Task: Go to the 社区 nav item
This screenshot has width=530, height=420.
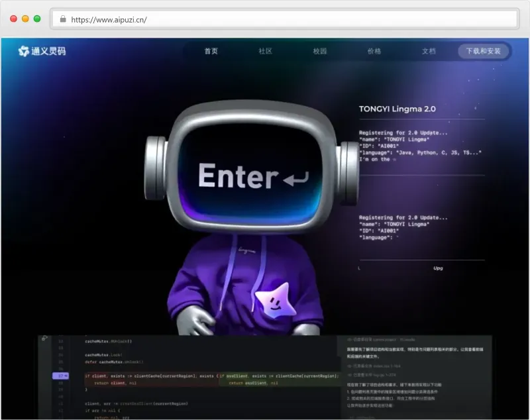Action: [265, 51]
